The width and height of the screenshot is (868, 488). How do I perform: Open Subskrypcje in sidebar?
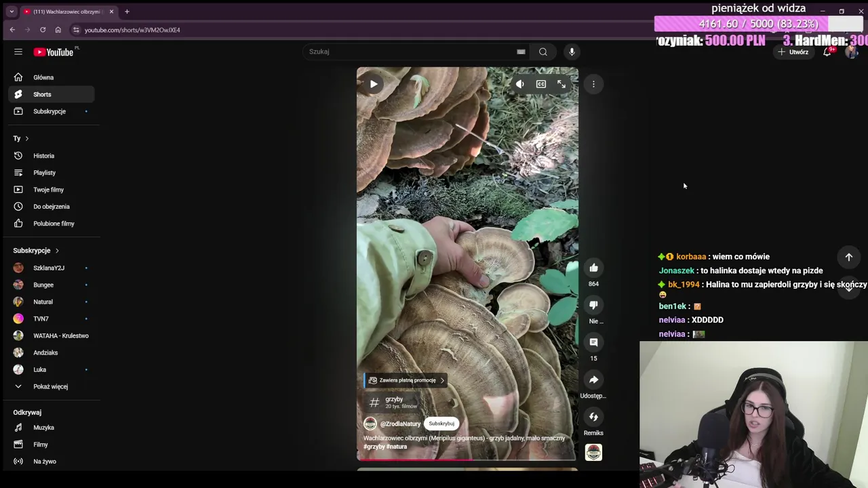[52, 111]
